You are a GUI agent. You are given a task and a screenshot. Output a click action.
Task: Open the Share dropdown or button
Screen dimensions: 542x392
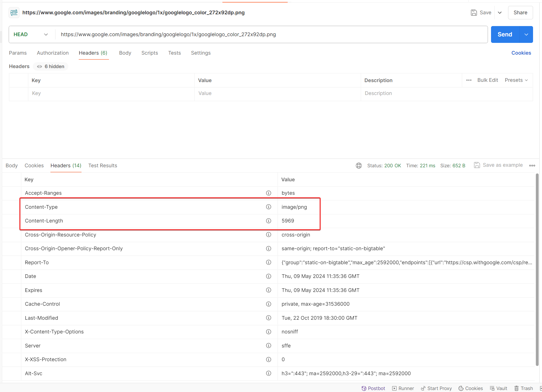[x=520, y=12]
